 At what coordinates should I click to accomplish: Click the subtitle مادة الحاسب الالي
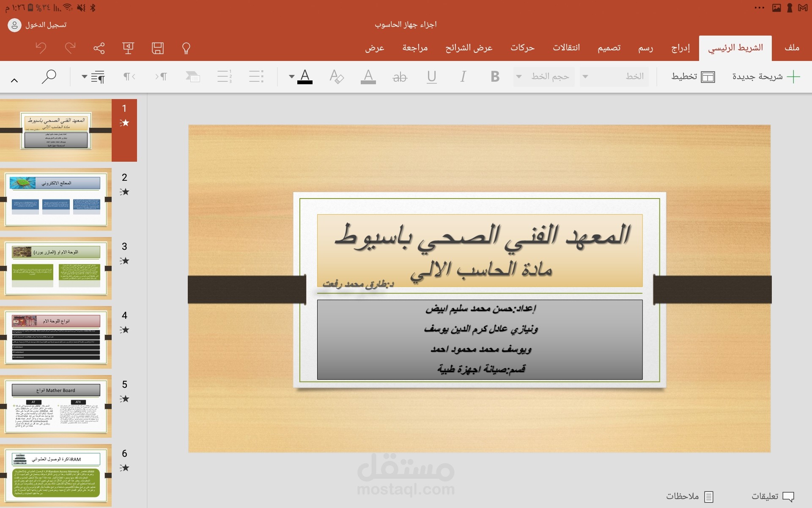(x=481, y=271)
